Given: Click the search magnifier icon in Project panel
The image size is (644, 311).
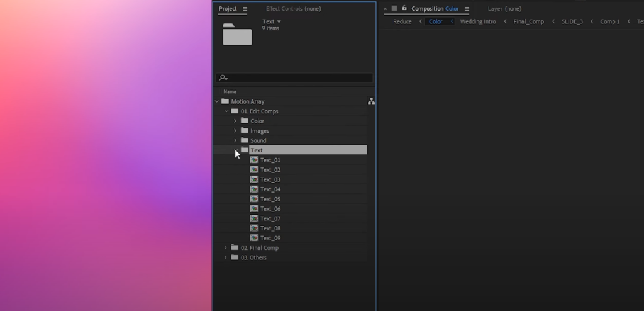Looking at the screenshot, I should [223, 78].
